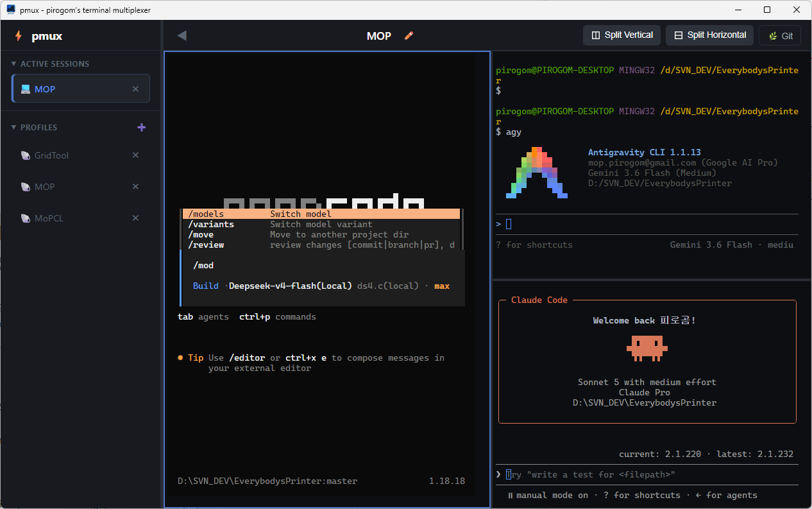
Task: Click the pmux app icon in title bar
Action: pyautogui.click(x=11, y=10)
